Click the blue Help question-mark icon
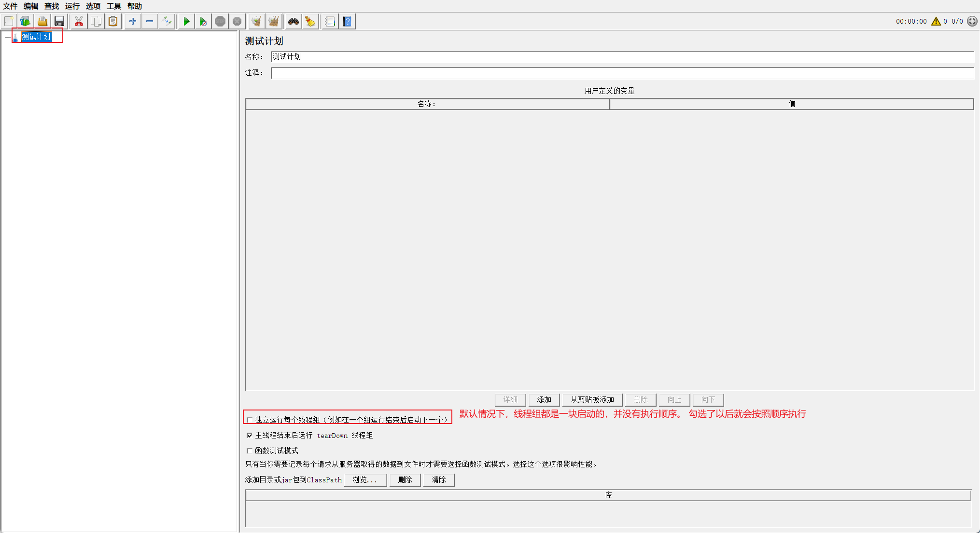 (x=347, y=21)
